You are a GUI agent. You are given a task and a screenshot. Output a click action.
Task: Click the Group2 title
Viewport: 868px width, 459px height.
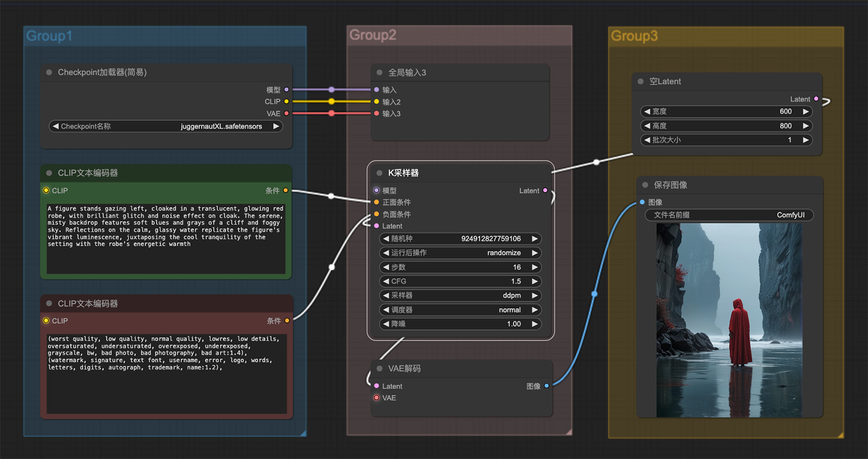point(373,35)
